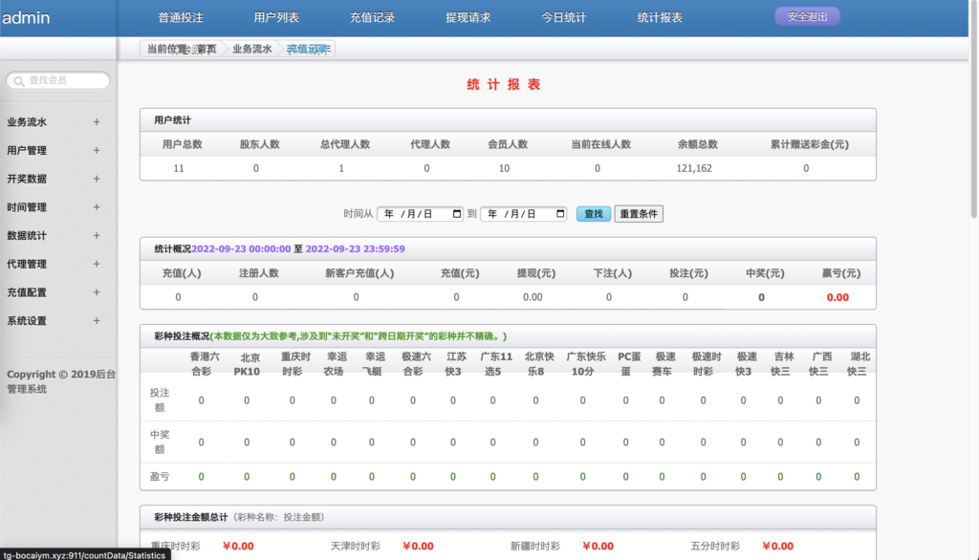Viewport: 979px width, 560px height.
Task: Click the blue 查找 search button
Action: click(593, 214)
